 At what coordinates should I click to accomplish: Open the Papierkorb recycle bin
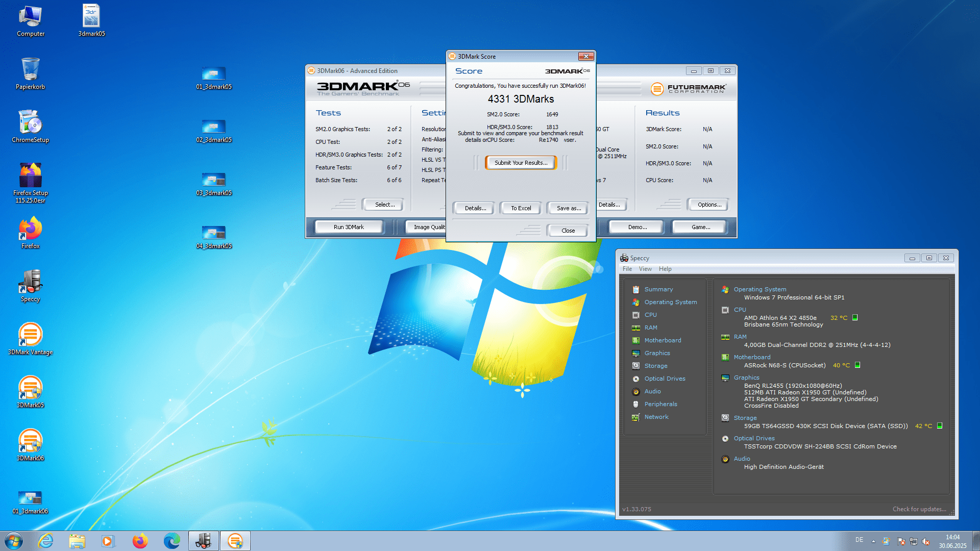pos(30,70)
